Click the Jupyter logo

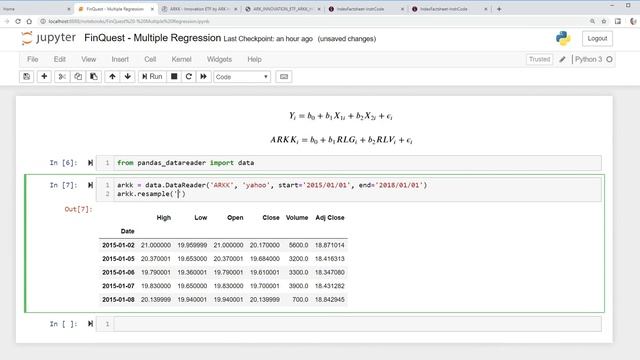49,38
